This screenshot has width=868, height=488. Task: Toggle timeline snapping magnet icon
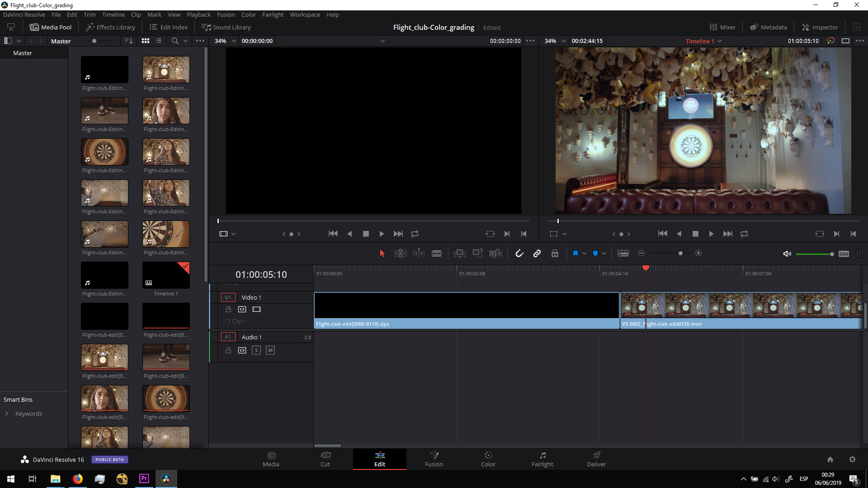click(519, 253)
